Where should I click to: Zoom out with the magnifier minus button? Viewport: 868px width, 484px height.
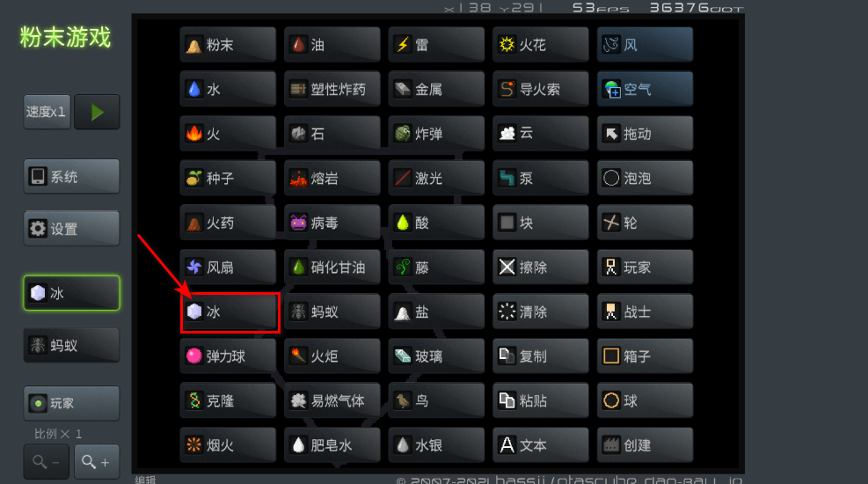pyautogui.click(x=47, y=461)
